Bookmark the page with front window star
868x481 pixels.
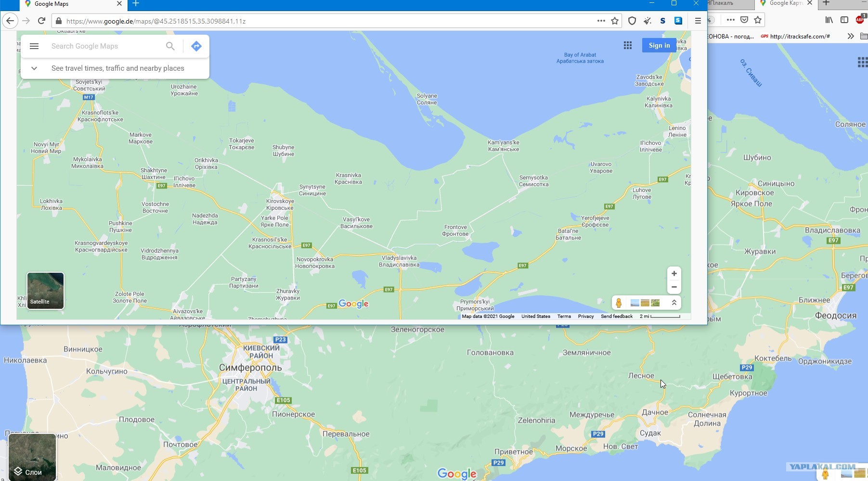coord(615,21)
